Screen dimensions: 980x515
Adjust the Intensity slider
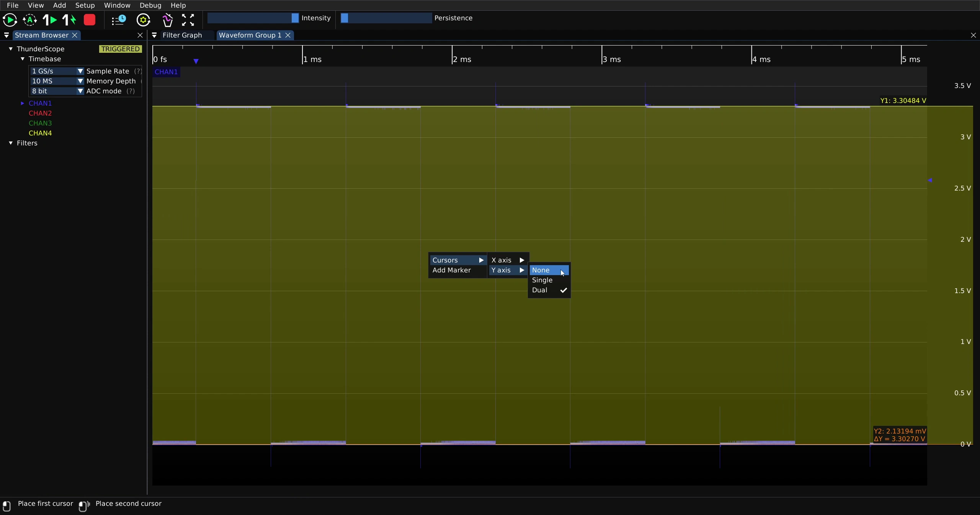coord(253,18)
